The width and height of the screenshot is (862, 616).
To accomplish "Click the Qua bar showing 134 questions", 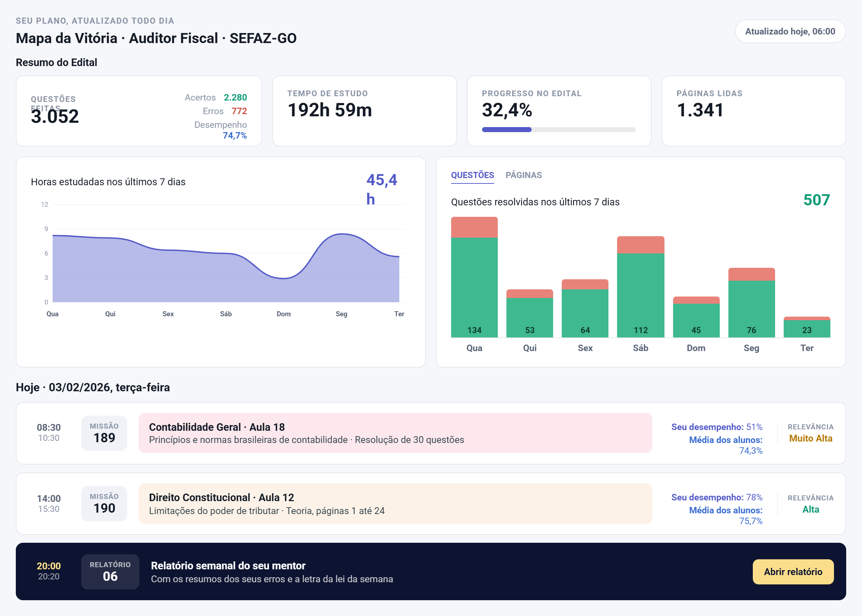I will coord(474,277).
